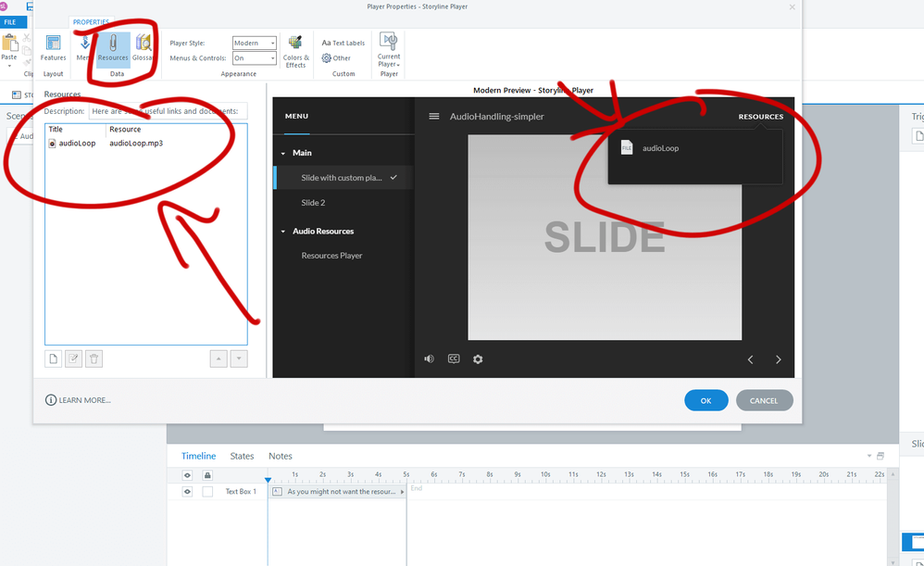Hide Text Box 1 via eye icon
This screenshot has width=924, height=566.
(187, 492)
